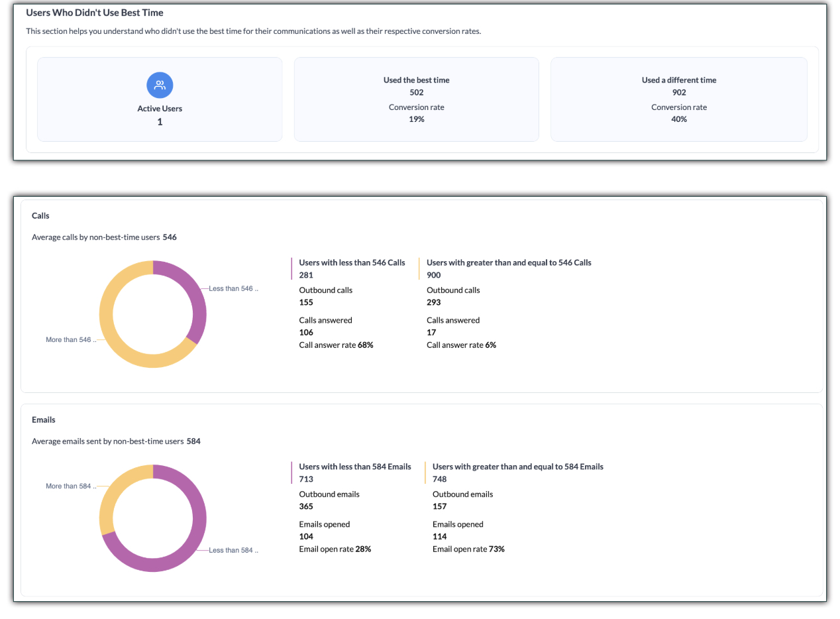
Task: Click the Active Users count of 1
Action: tap(160, 122)
